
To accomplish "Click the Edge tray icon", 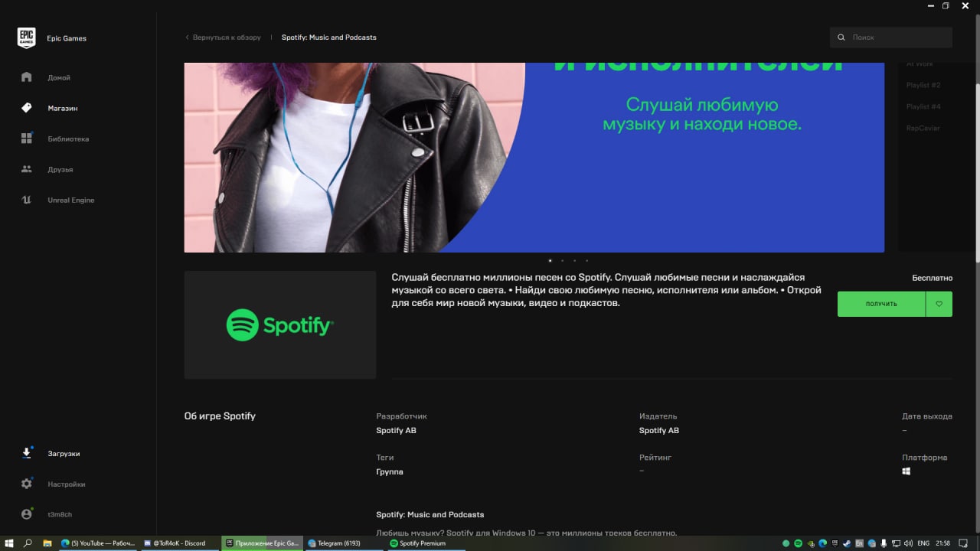I will pyautogui.click(x=823, y=543).
